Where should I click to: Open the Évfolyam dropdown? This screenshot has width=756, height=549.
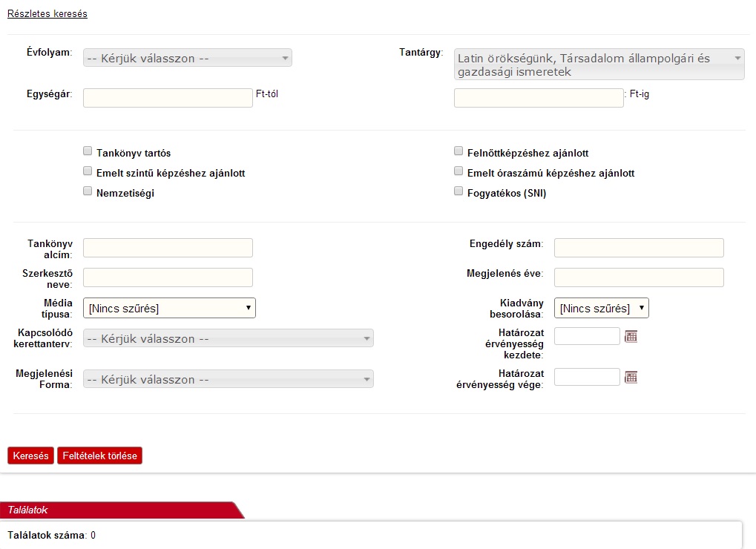(187, 58)
